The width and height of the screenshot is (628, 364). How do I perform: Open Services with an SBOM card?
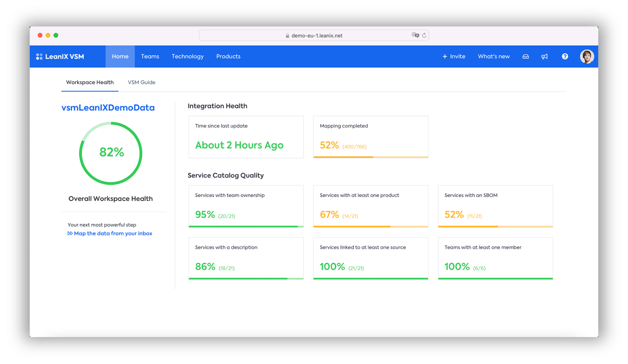tap(496, 207)
